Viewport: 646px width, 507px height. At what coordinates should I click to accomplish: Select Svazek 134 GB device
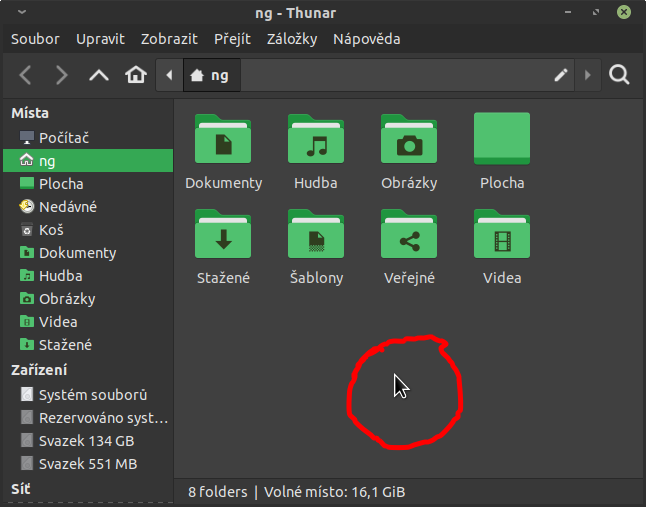coord(86,441)
